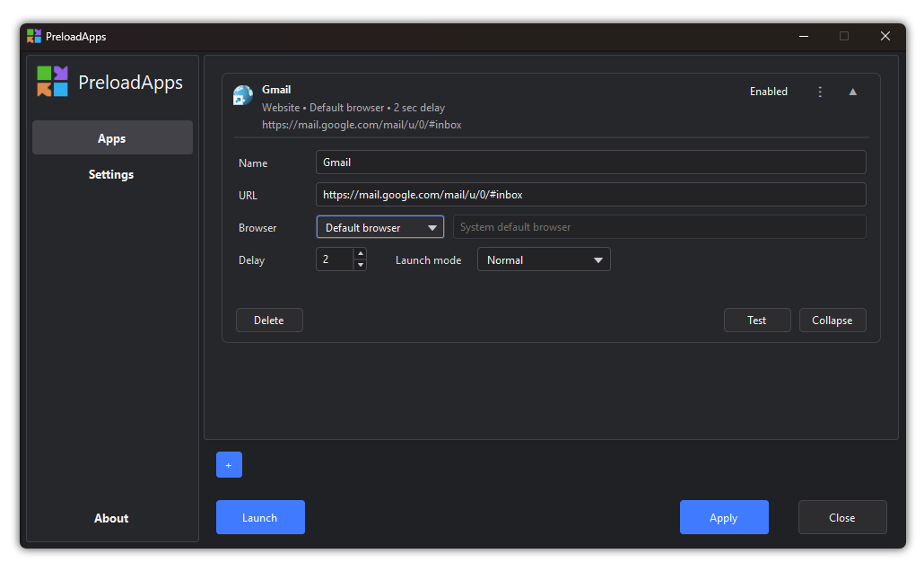Delete the Gmail entry
Image resolution: width=924 pixels, height=571 pixels.
[x=269, y=321]
